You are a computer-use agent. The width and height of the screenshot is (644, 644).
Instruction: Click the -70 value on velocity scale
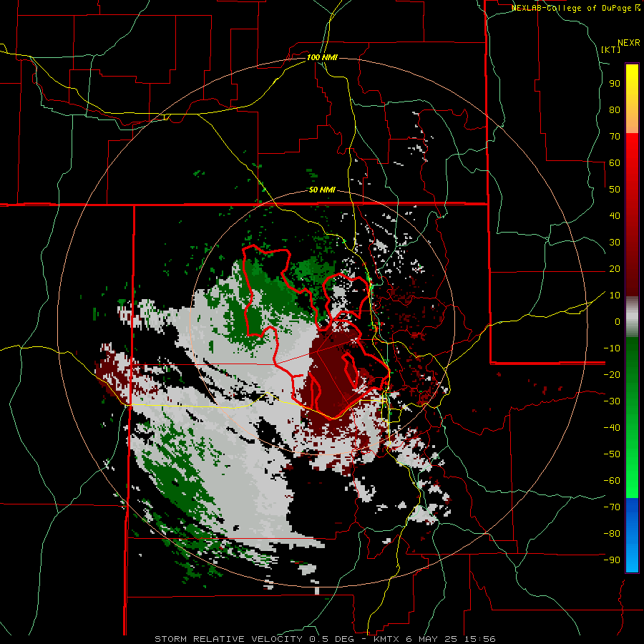(612, 507)
